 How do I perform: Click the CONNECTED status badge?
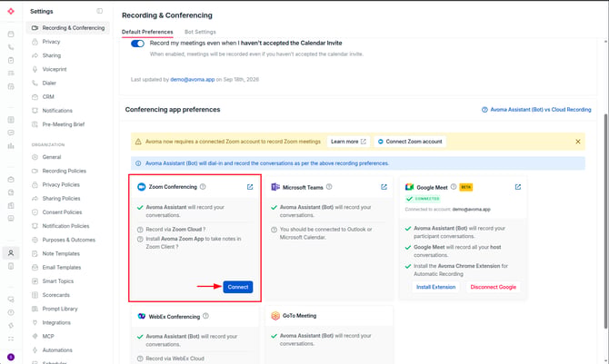click(x=423, y=199)
